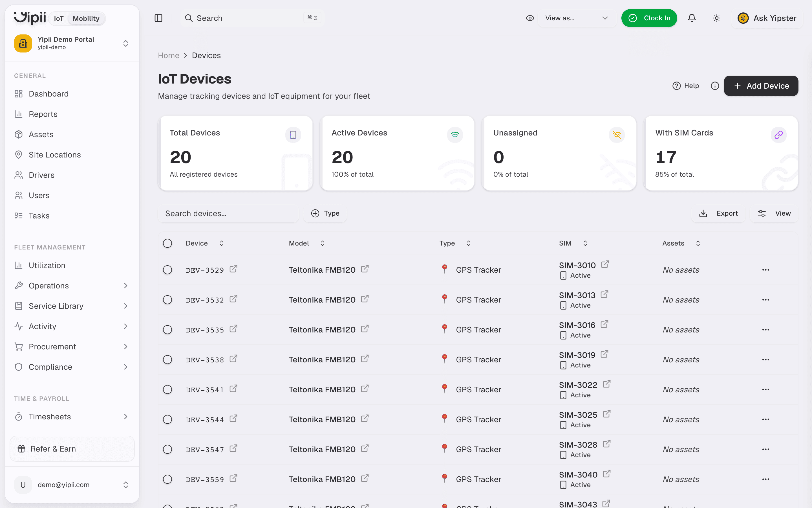Open demo@yipii.com account menu
The image size is (812, 508).
pos(72,485)
